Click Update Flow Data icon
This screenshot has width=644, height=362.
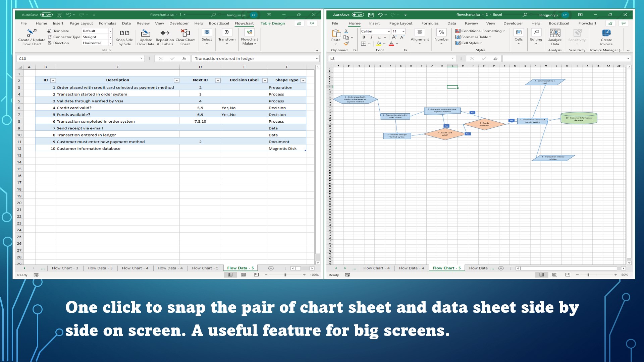146,33
